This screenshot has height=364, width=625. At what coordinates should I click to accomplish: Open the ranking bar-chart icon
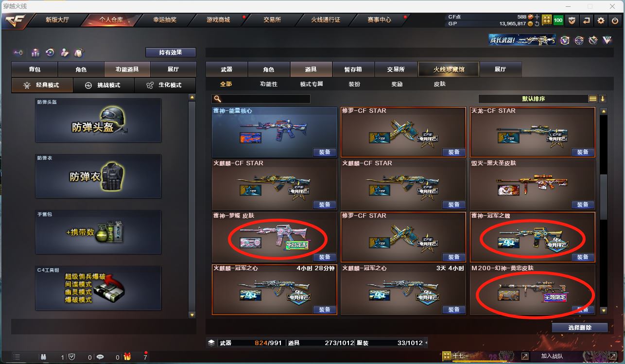point(35,52)
